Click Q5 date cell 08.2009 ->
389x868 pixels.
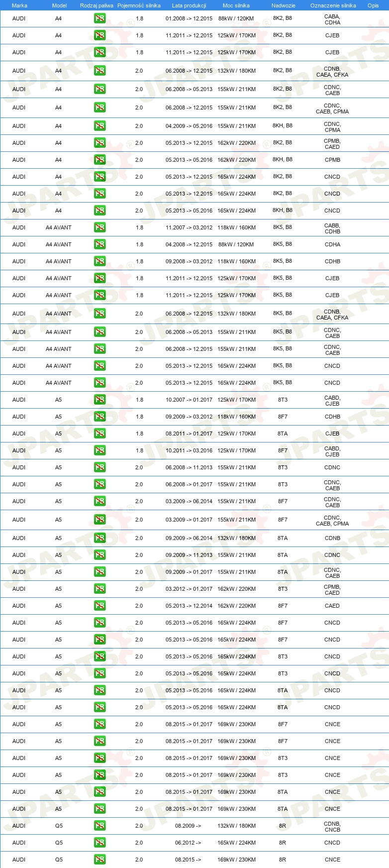(x=188, y=826)
